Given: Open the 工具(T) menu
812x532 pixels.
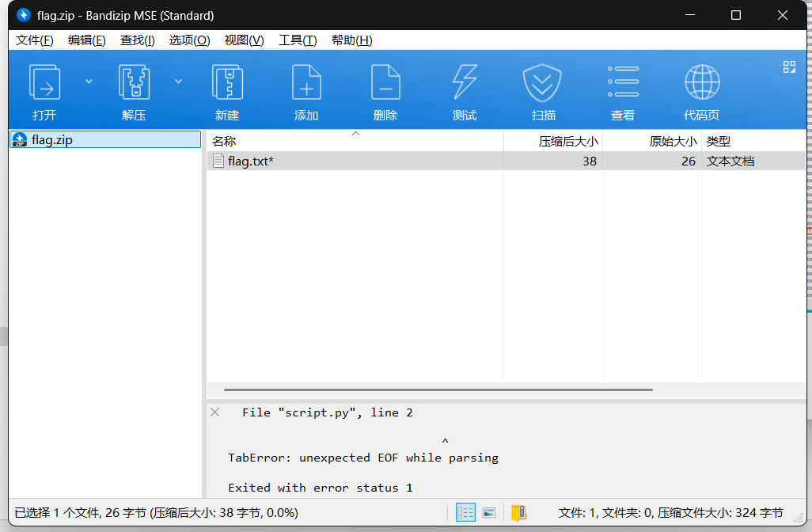Looking at the screenshot, I should tap(298, 40).
